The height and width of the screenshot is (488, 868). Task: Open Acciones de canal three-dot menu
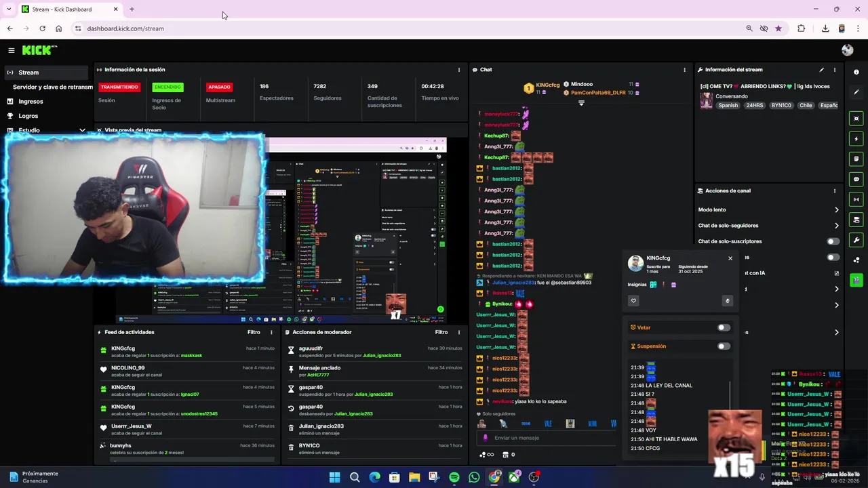click(835, 191)
